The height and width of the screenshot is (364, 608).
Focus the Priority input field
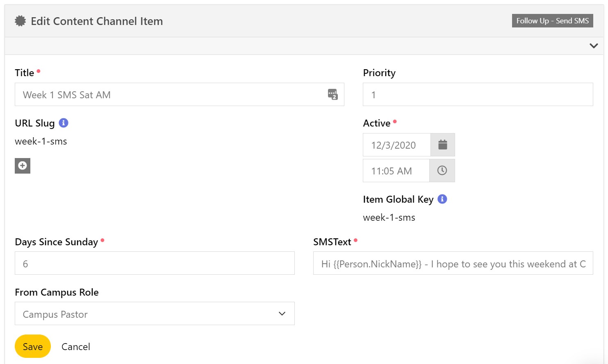(478, 95)
